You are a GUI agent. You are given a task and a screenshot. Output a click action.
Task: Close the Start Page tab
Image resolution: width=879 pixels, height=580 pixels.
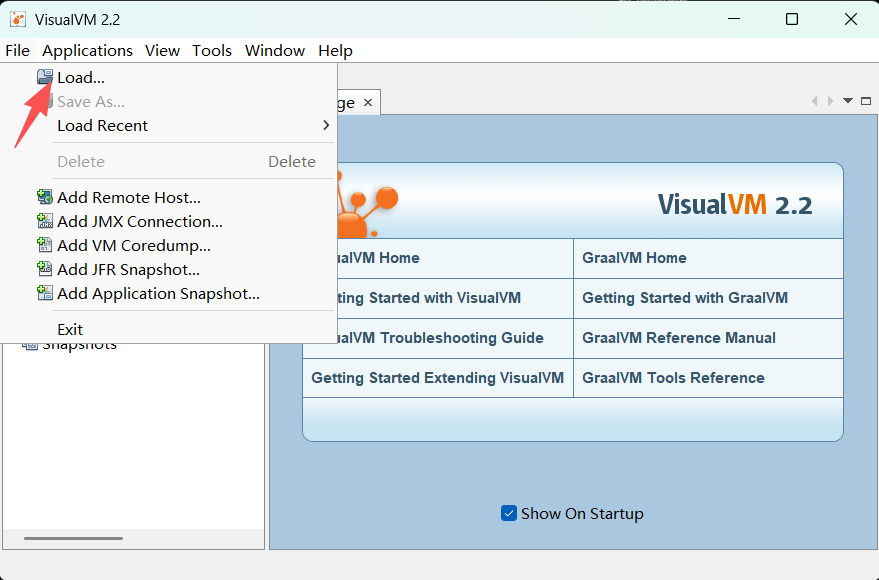[x=368, y=103]
